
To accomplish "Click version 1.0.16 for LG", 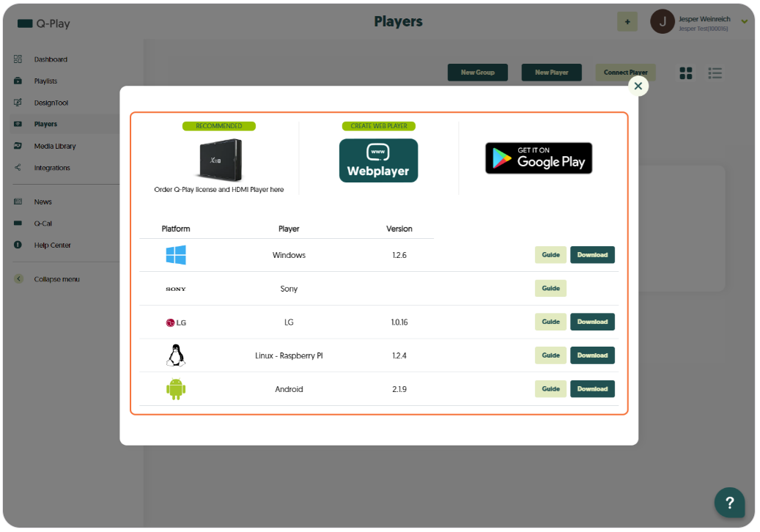I will pos(399,322).
